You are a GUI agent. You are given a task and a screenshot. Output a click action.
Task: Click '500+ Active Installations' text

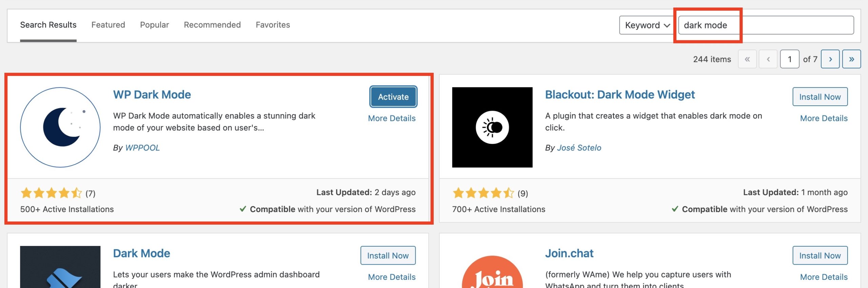[x=67, y=209]
